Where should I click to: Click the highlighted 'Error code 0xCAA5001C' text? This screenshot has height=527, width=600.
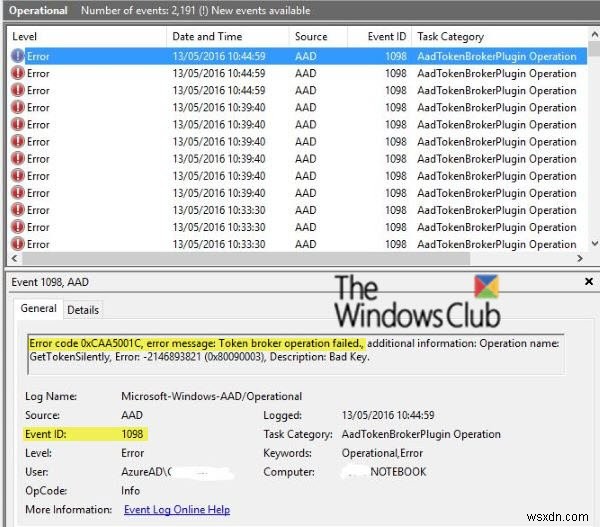click(86, 343)
